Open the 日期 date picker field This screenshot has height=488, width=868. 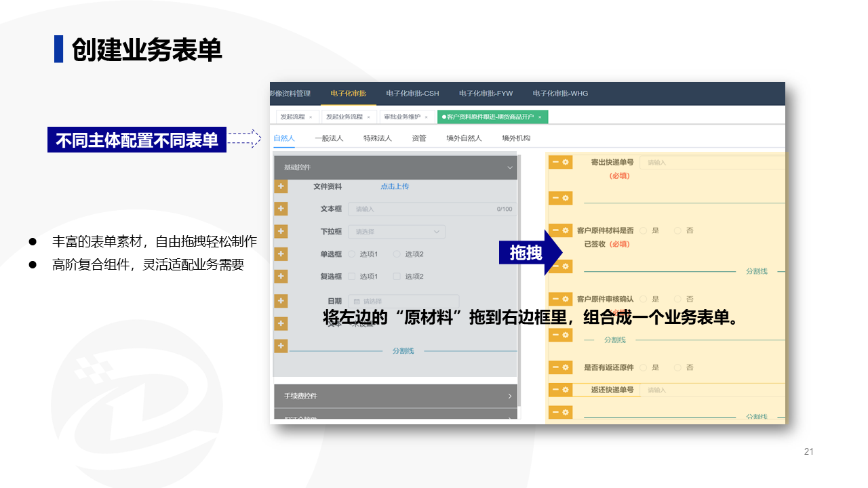[403, 301]
